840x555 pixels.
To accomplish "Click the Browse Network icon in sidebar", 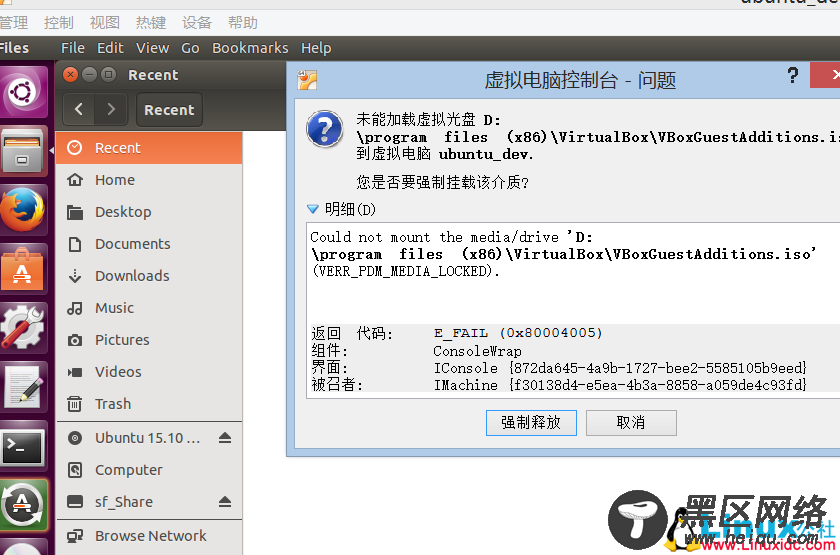I will coord(75,536).
